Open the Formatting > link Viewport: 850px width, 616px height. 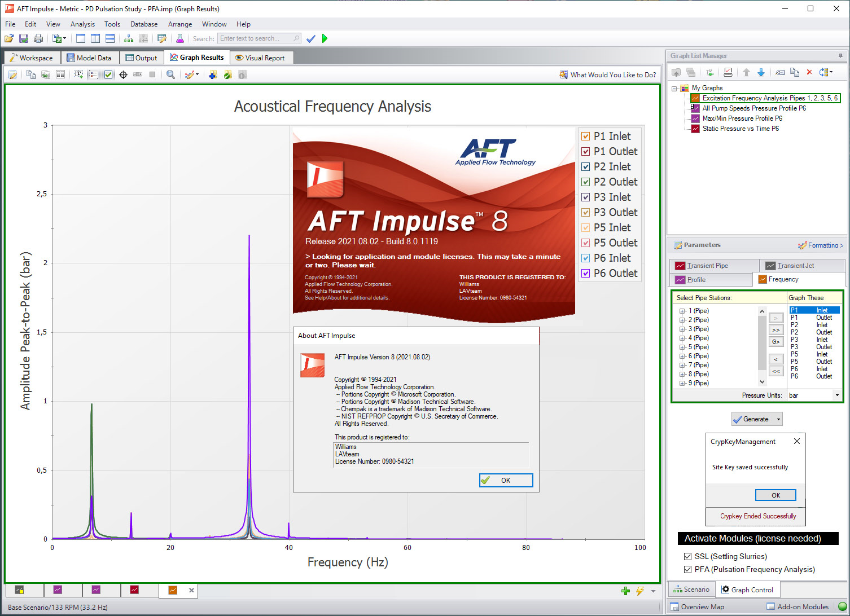(821, 245)
